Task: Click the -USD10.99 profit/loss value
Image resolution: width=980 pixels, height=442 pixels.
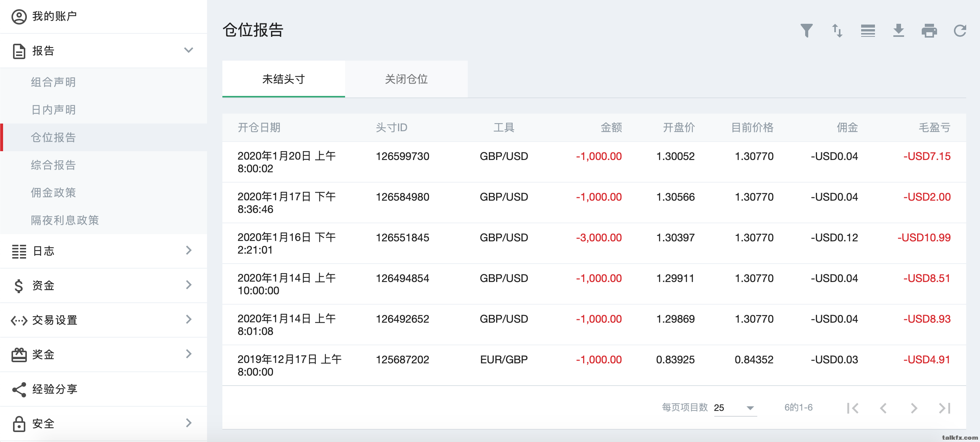Action: click(x=924, y=238)
